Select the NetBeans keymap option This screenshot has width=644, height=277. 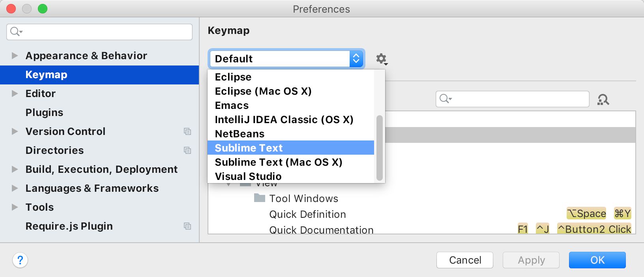point(291,134)
